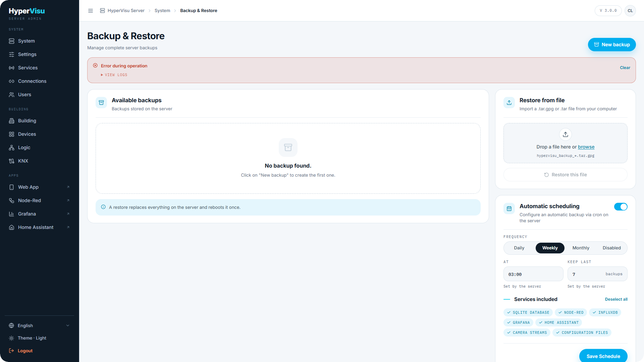Click Deselect all services

[x=616, y=299]
